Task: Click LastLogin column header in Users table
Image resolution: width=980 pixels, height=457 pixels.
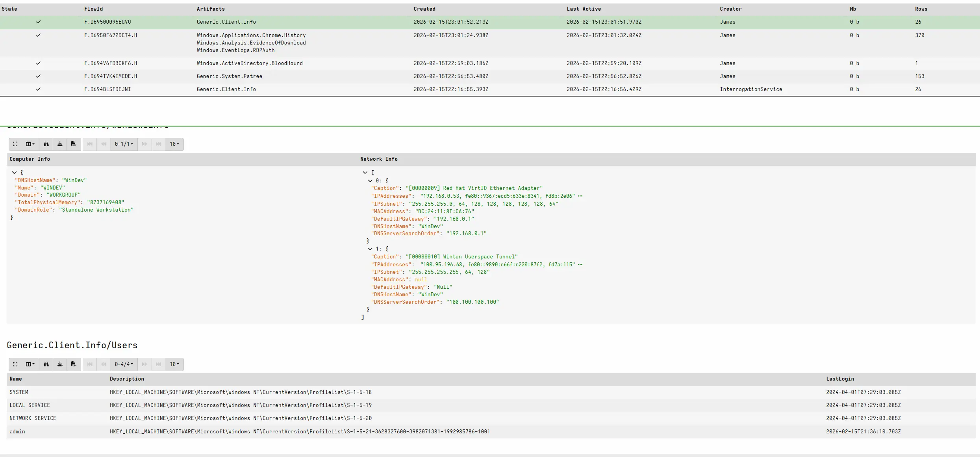Action: (840, 379)
